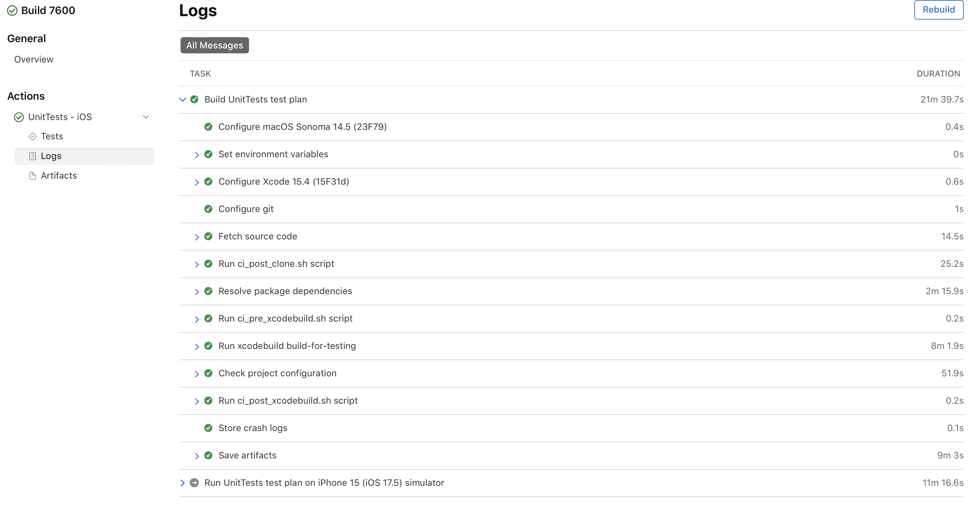This screenshot has height=509, width=980.
Task: Collapse the Build UnitTests test plan group
Action: tap(183, 100)
